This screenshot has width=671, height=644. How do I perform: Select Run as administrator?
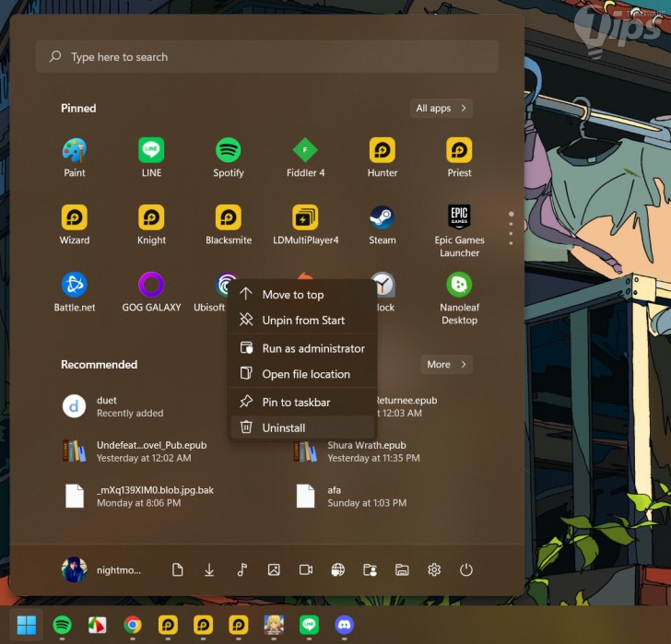point(302,348)
